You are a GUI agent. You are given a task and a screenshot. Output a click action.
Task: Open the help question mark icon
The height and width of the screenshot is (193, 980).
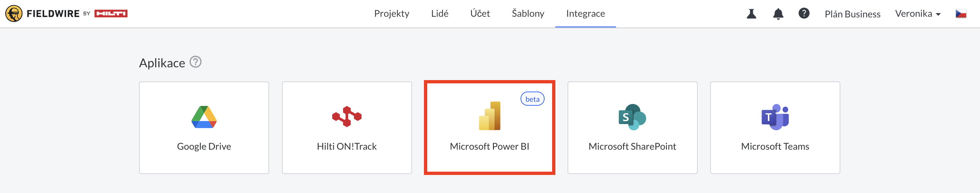click(804, 13)
